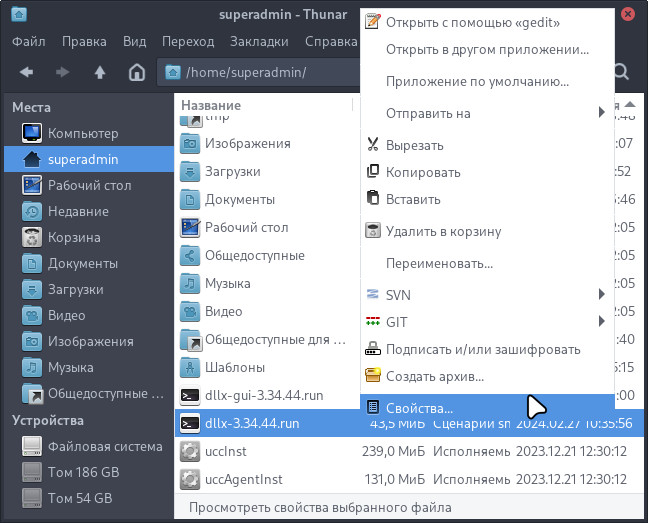Select Файловая система device in sidebar
The width and height of the screenshot is (648, 523).
(104, 446)
